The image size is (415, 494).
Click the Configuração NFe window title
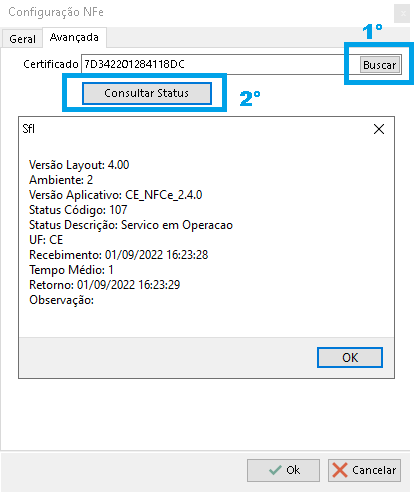(x=56, y=12)
